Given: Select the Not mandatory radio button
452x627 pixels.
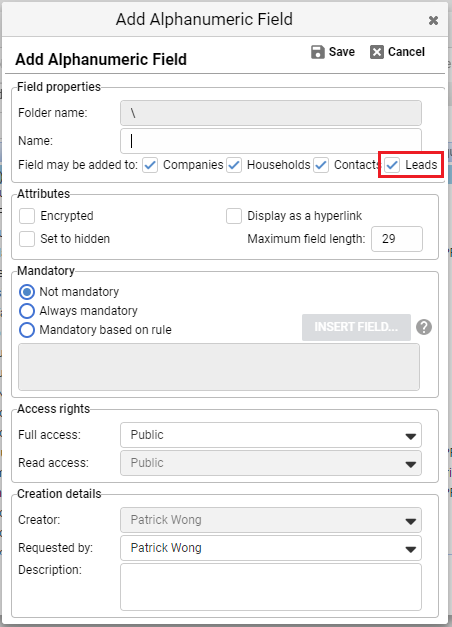Looking at the screenshot, I should [x=27, y=292].
